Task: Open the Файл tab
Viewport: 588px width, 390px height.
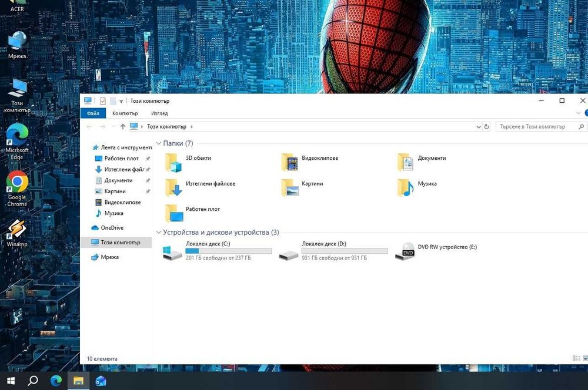Action: point(93,113)
